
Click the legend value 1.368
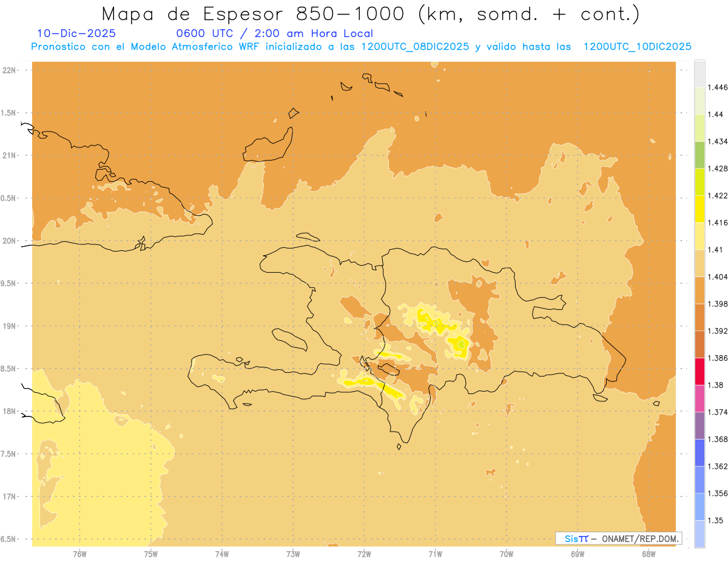[718, 439]
